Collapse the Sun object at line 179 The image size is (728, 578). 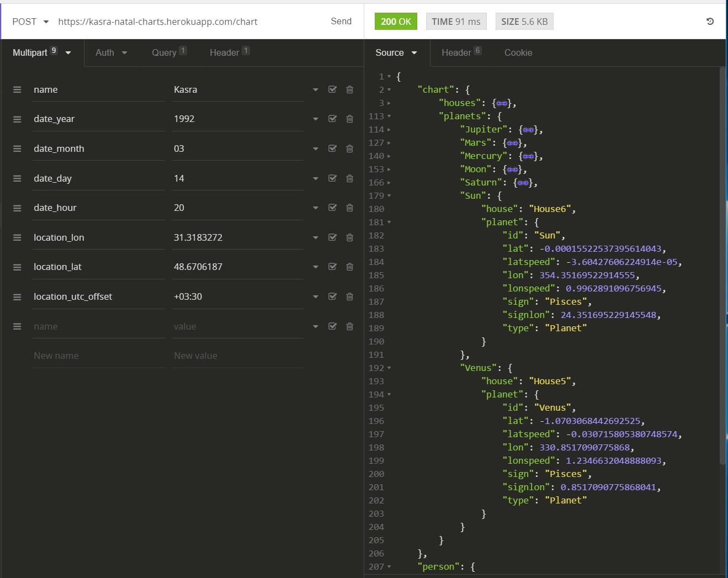point(389,195)
